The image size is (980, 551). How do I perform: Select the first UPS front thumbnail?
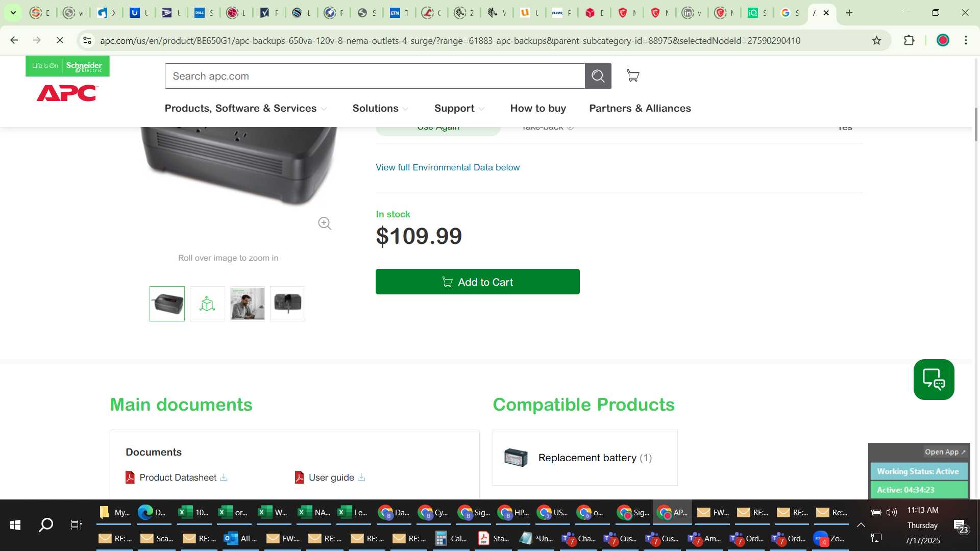click(x=167, y=304)
